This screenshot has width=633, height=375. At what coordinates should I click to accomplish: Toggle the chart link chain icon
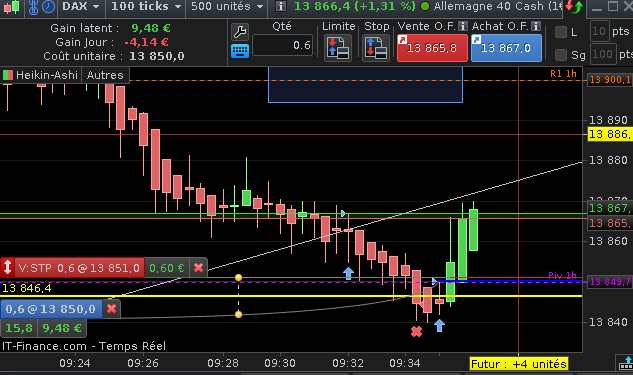click(34, 7)
